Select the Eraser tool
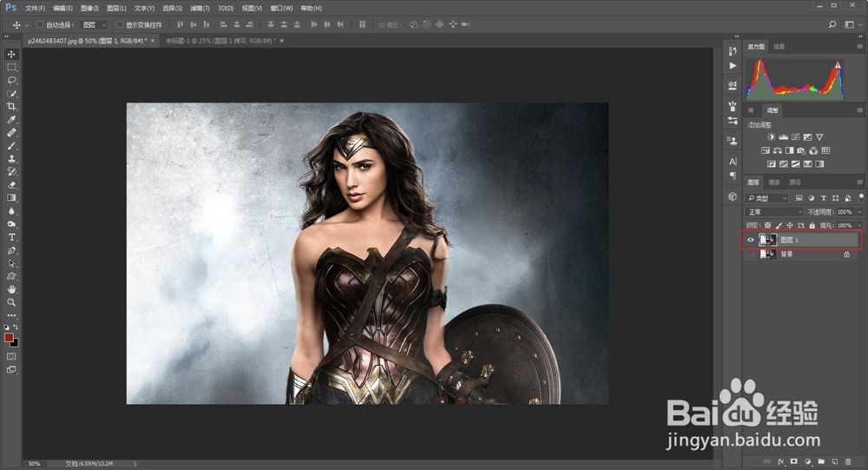Viewport: 868px width, 470px height. pyautogui.click(x=11, y=185)
